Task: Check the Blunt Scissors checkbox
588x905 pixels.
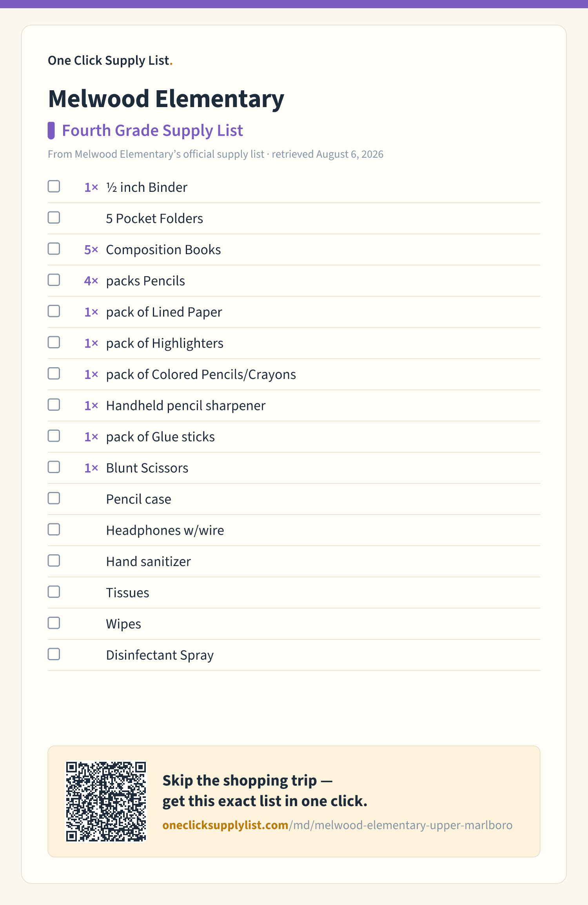Action: point(54,467)
